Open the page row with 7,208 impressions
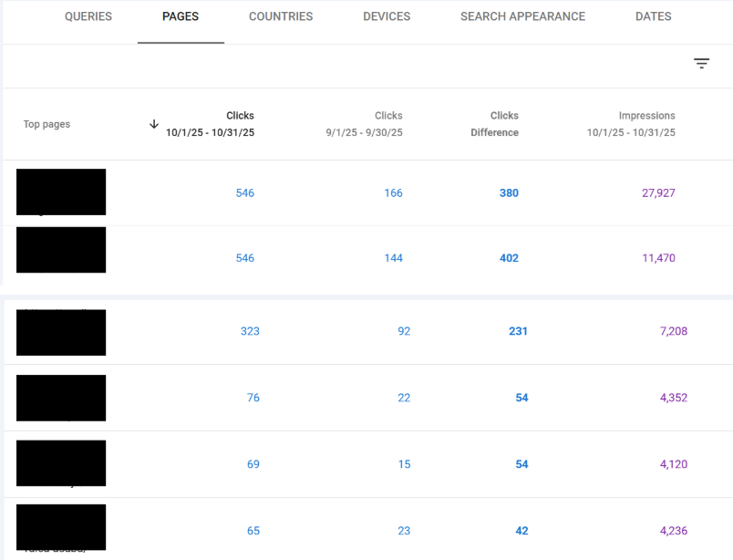 pos(369,332)
